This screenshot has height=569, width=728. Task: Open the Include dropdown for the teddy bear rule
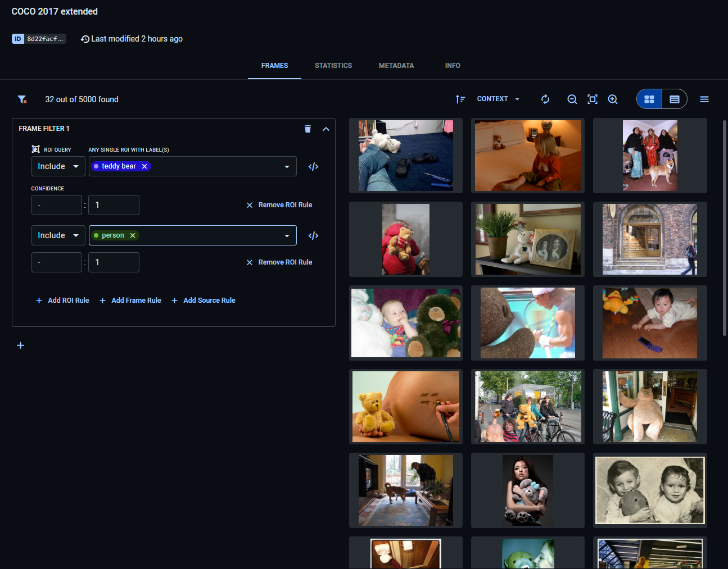(x=58, y=167)
